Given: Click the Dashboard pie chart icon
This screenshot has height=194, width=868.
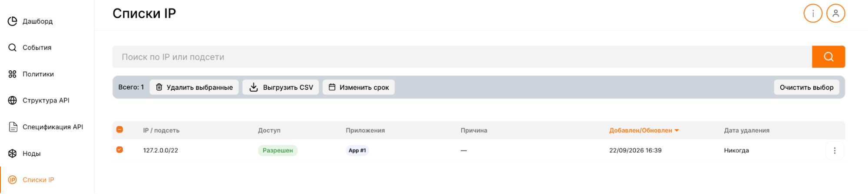Looking at the screenshot, I should pos(13,21).
